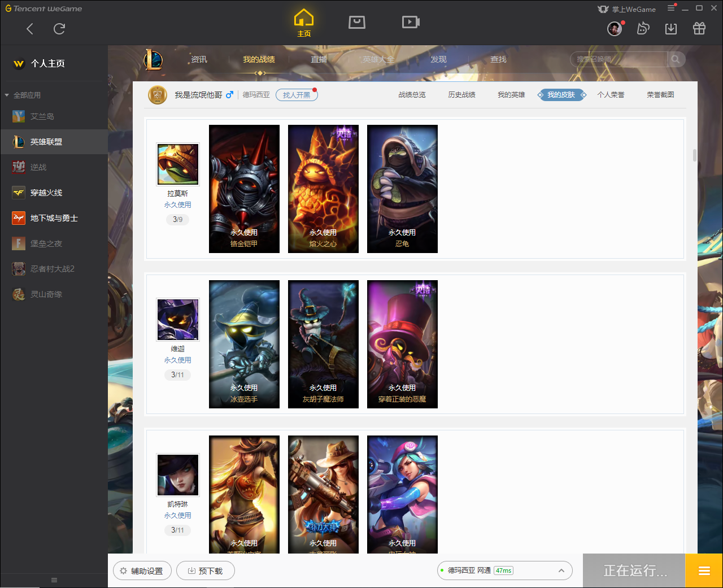Open the messages chat icon
The image size is (723, 588).
pos(643,28)
